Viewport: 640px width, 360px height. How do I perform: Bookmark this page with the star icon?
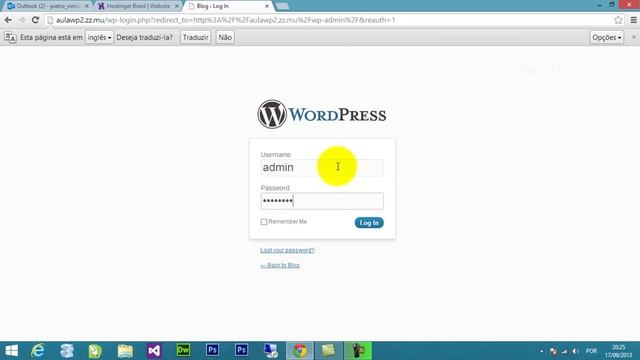coord(618,20)
